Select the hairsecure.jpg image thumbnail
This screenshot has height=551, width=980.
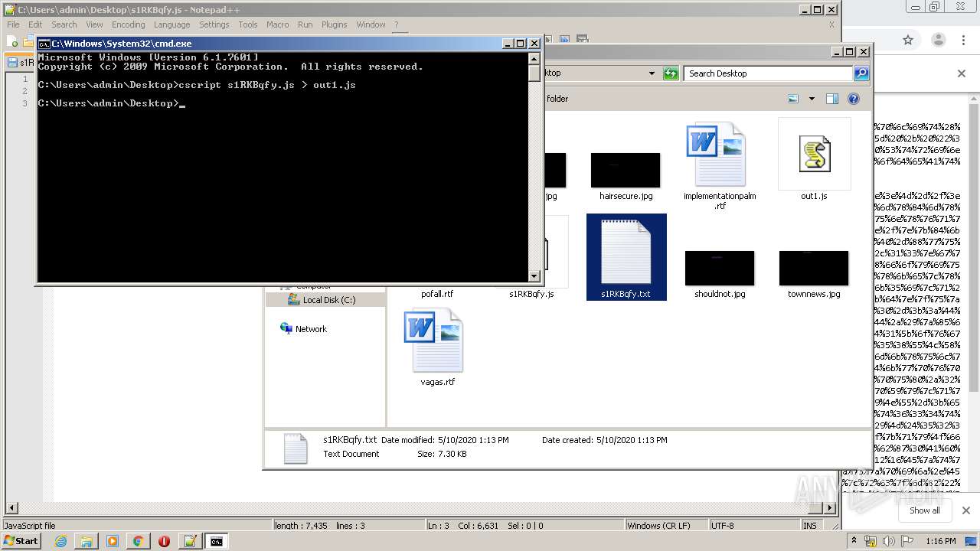point(626,170)
